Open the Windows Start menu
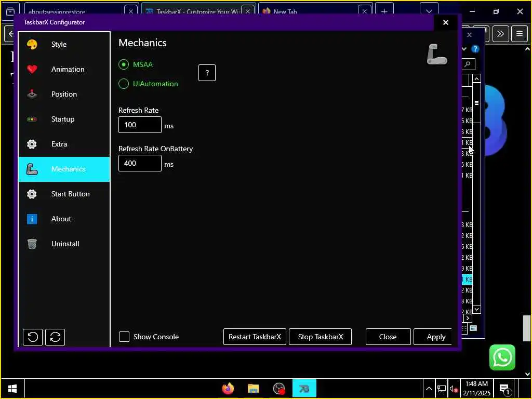This screenshot has height=399, width=532. point(12,389)
